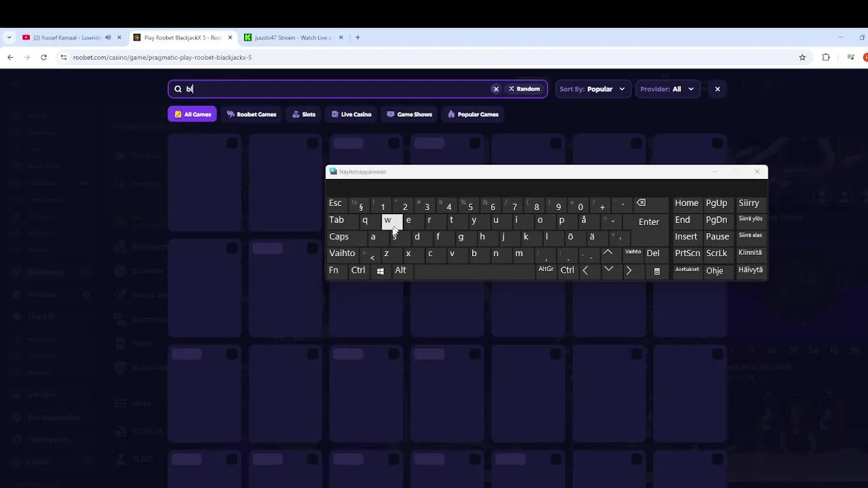This screenshot has height=488, width=868.
Task: Reload the Roobet page
Action: coord(44,58)
